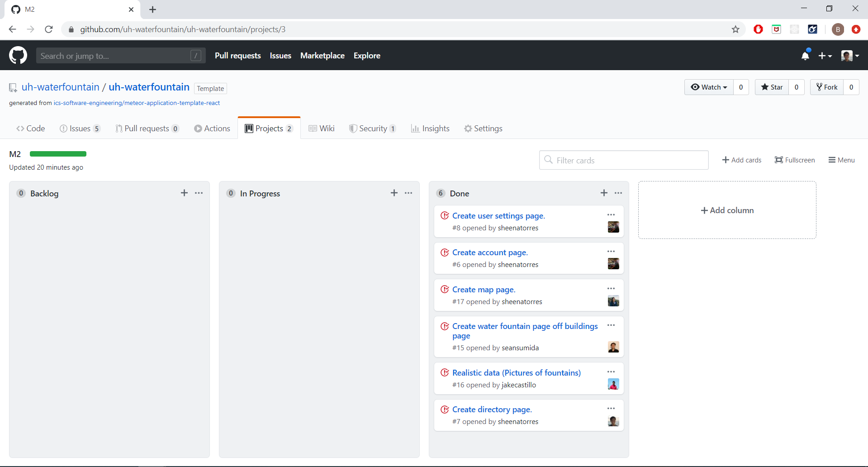Focus the Filter cards field

pyautogui.click(x=624, y=160)
